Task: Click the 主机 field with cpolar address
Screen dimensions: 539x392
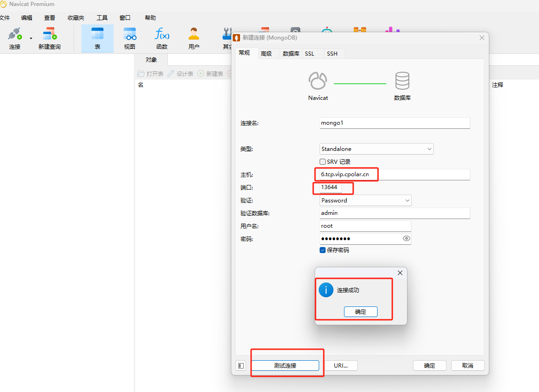Action: 395,174
